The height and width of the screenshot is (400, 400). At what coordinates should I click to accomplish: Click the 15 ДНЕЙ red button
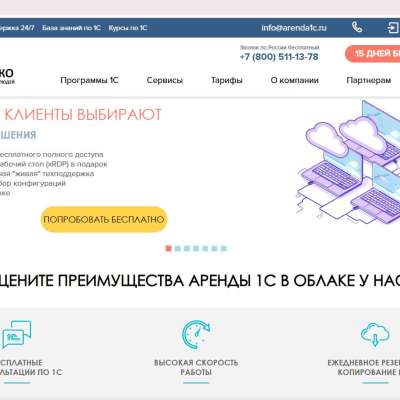click(x=373, y=53)
